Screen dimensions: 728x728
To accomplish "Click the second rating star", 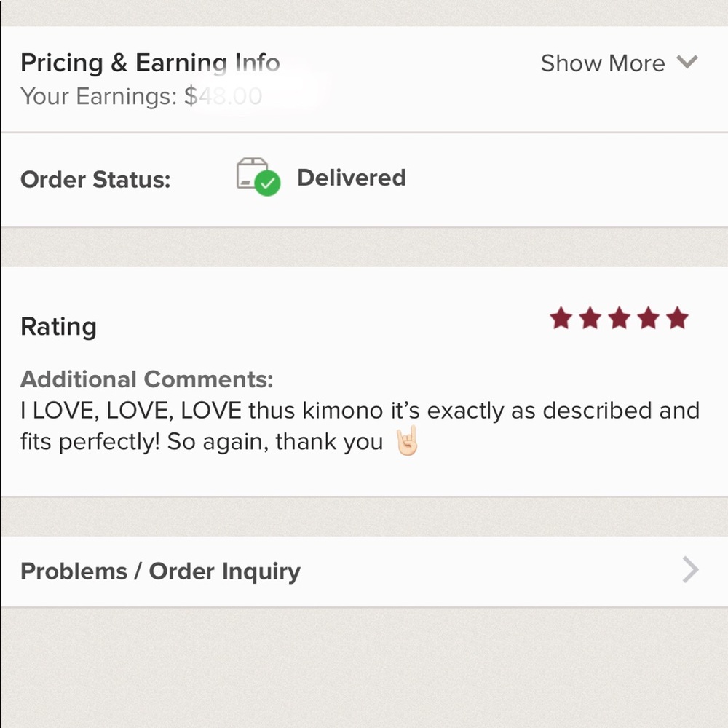I will pyautogui.click(x=590, y=318).
